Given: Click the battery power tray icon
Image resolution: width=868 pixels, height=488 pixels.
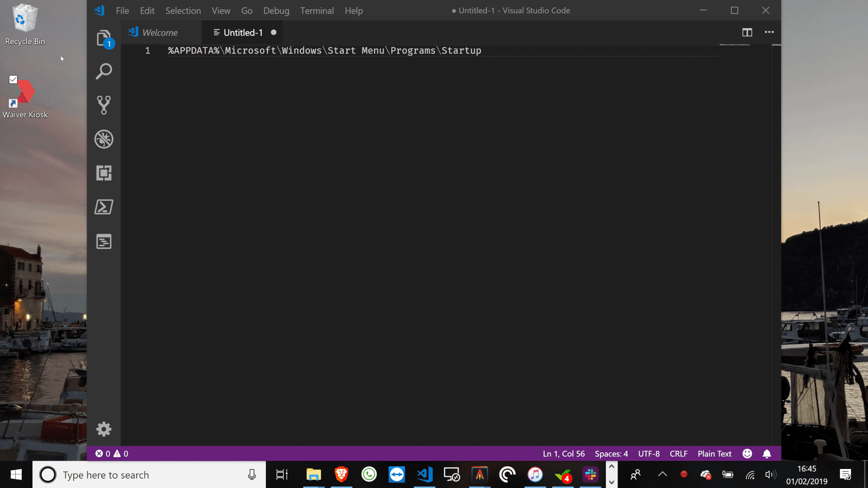Looking at the screenshot, I should point(728,475).
